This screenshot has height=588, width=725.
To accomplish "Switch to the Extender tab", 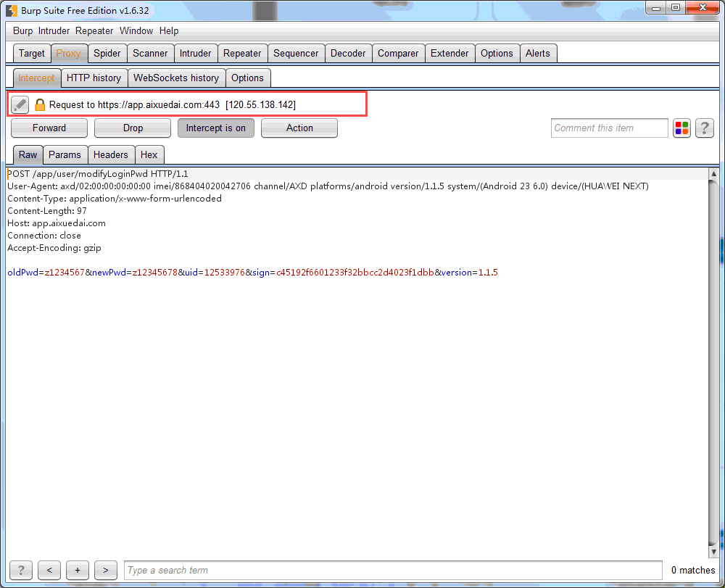I will click(449, 53).
